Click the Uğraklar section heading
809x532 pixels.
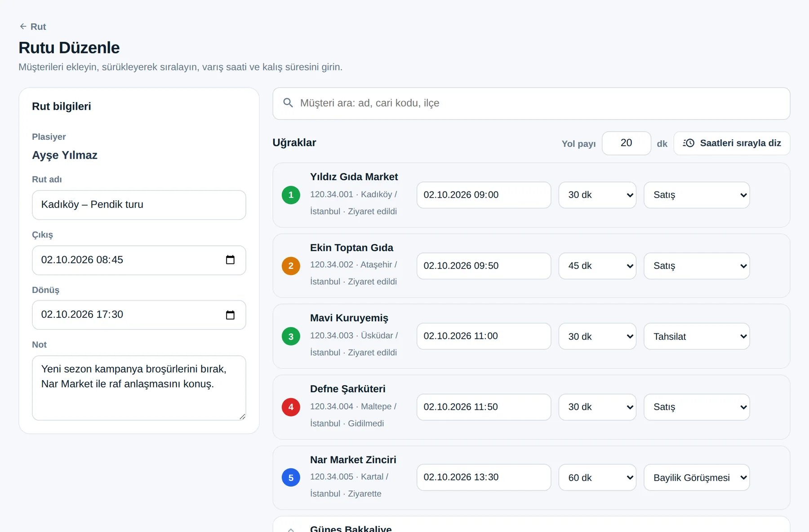(294, 143)
